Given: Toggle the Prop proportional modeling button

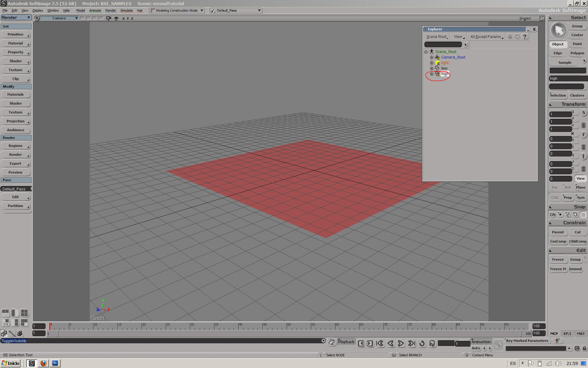Looking at the screenshot, I should tap(567, 197).
